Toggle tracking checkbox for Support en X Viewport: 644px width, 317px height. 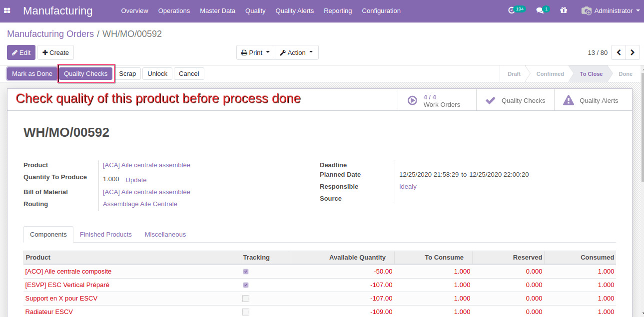point(246,299)
